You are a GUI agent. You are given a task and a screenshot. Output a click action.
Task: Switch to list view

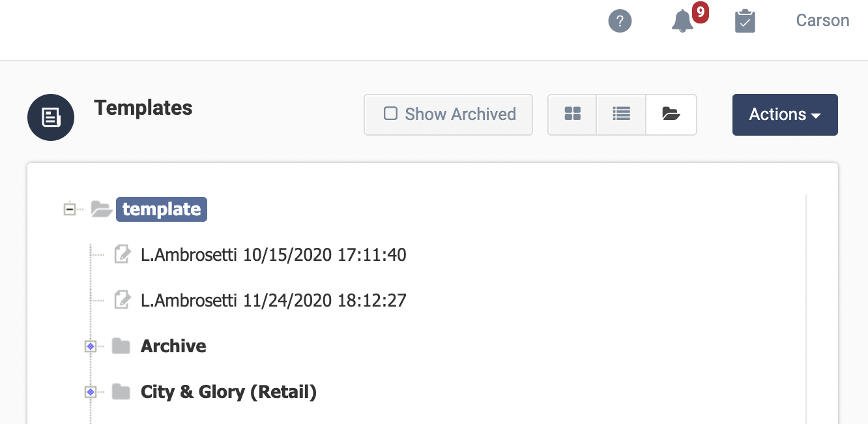621,114
